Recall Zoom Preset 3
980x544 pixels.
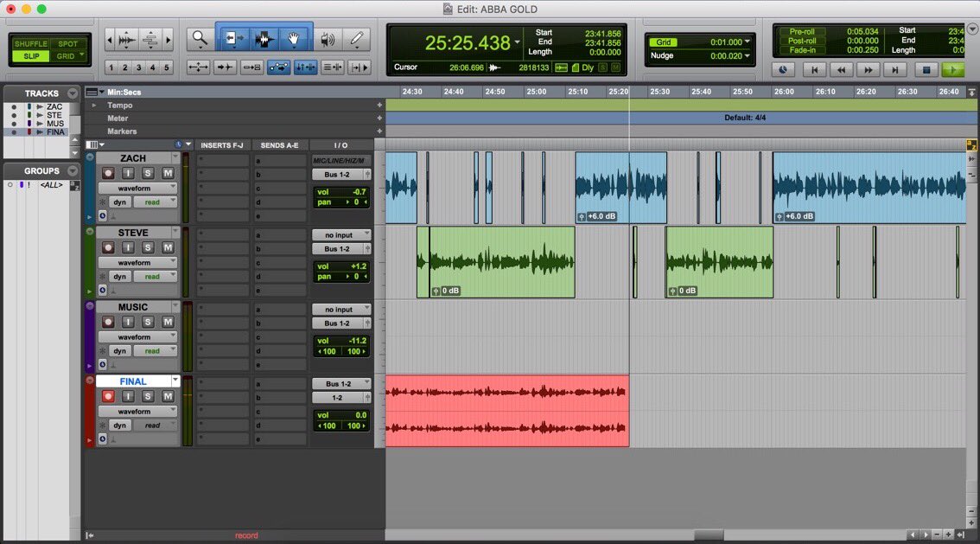click(139, 67)
